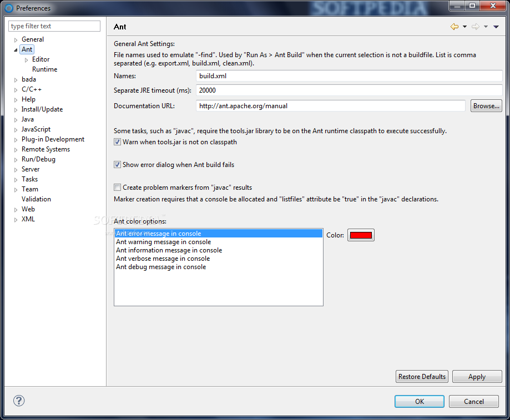Click Restore Defaults
This screenshot has height=420, width=510.
coord(422,376)
